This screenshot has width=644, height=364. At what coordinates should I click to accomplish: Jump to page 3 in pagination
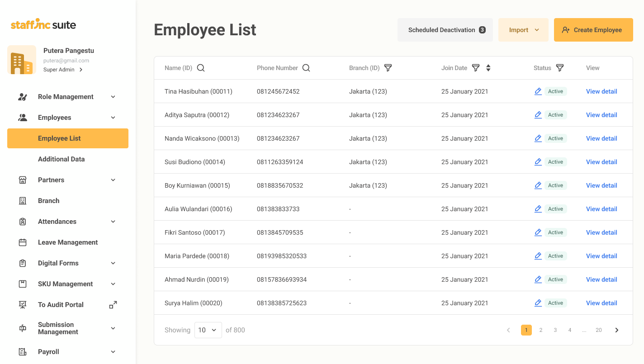pyautogui.click(x=555, y=330)
